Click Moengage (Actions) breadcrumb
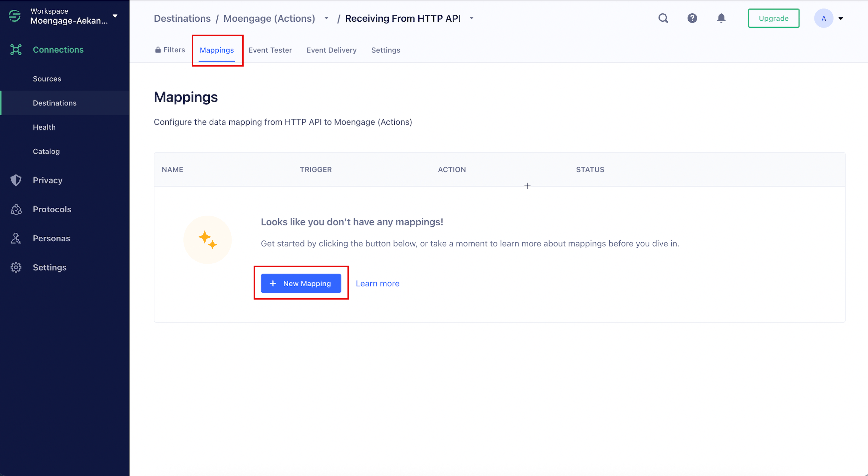The width and height of the screenshot is (868, 476). [269, 18]
